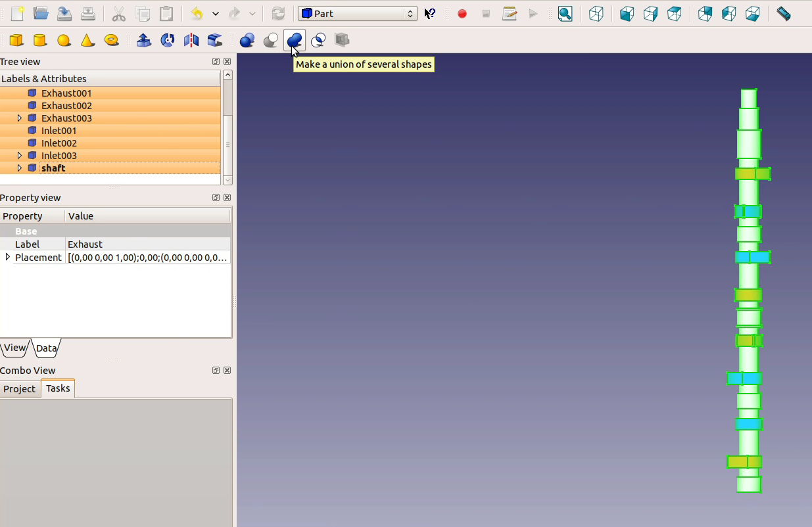
Task: Select the Extrude tool
Action: click(x=143, y=40)
